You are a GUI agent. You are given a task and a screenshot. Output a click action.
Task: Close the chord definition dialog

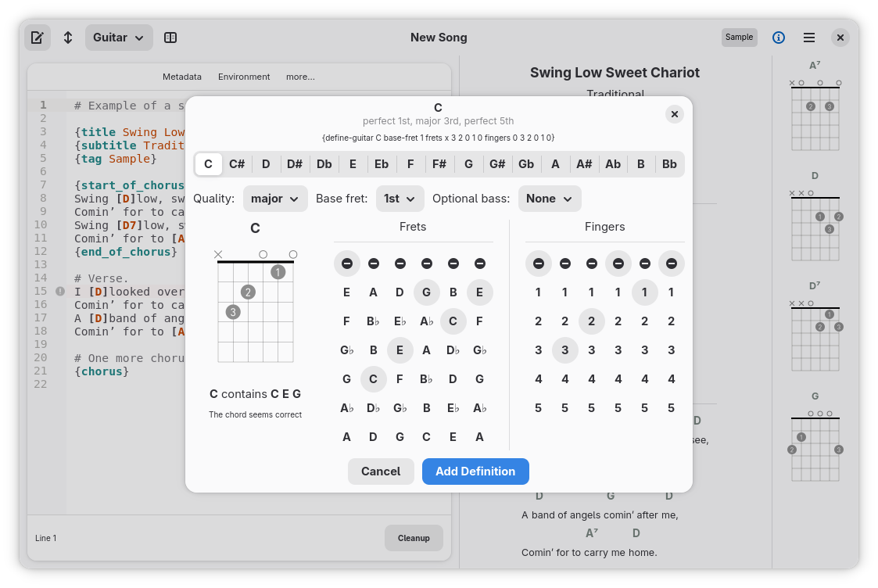coord(674,114)
